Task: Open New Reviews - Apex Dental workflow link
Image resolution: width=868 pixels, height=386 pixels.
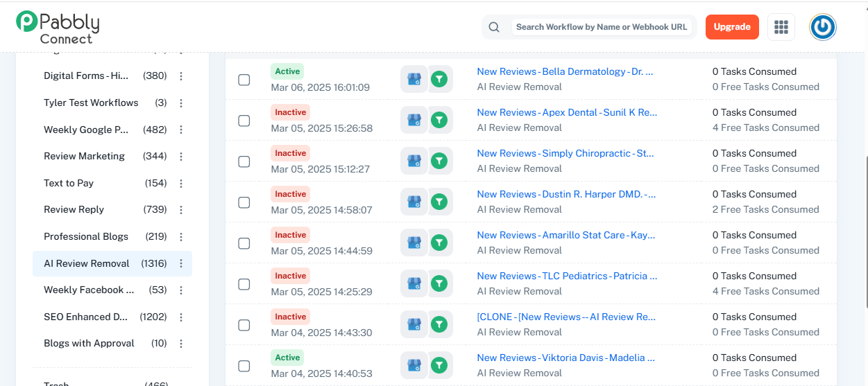Action: [x=567, y=112]
